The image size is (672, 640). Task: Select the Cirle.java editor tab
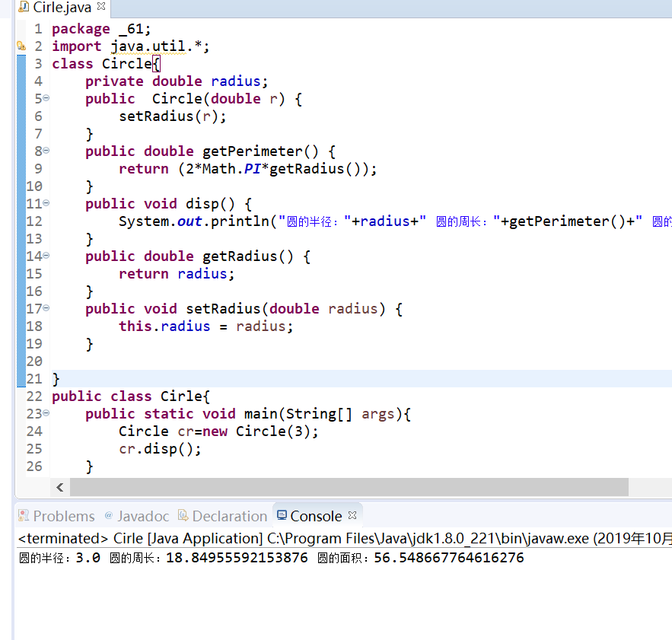(62, 8)
